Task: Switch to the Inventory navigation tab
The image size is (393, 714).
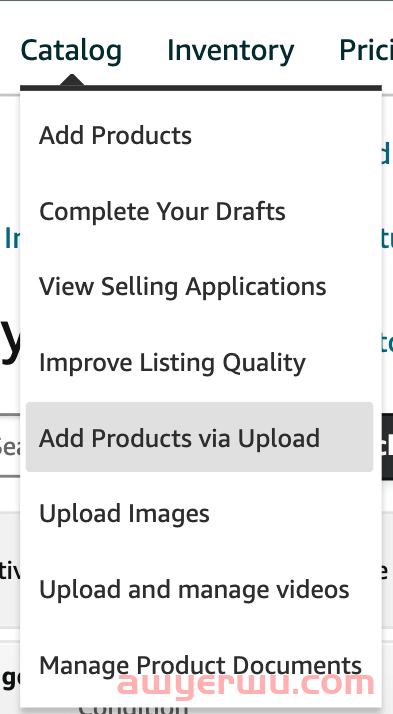Action: click(x=230, y=51)
